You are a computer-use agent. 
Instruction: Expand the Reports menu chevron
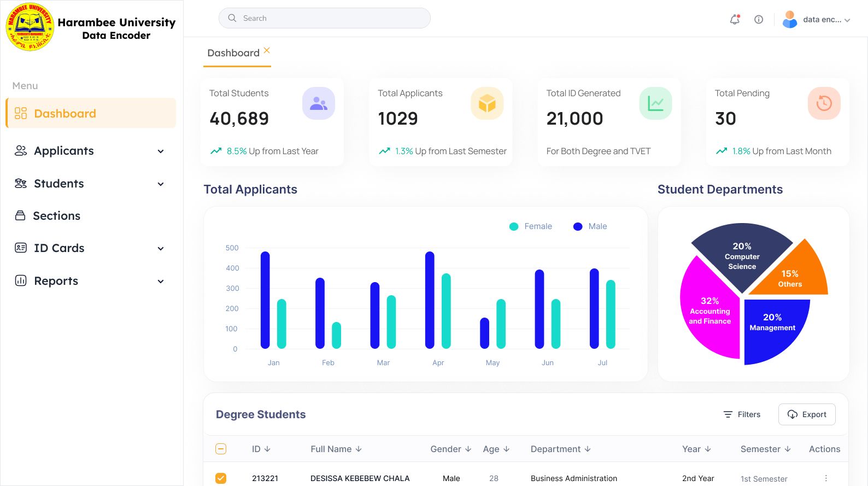(161, 282)
